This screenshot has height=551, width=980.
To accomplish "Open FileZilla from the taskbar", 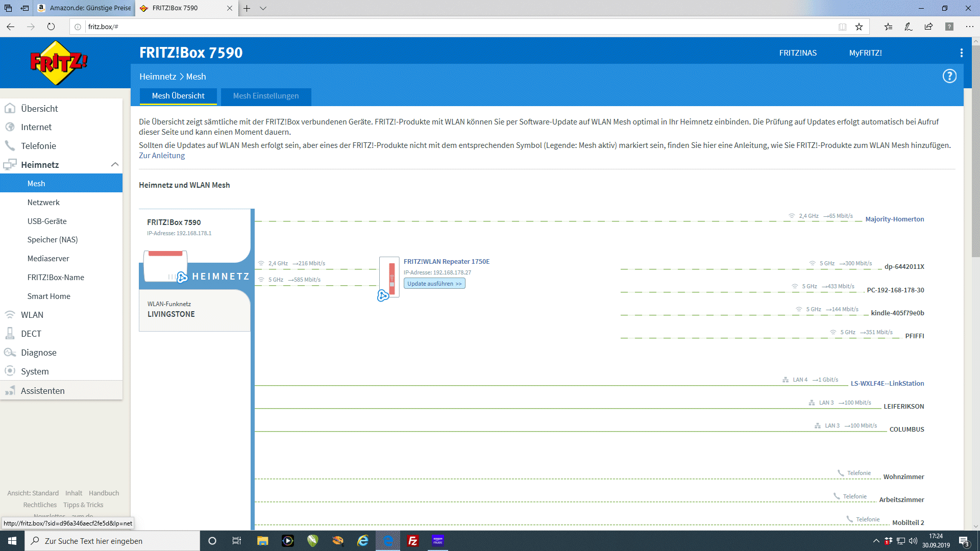I will click(413, 541).
